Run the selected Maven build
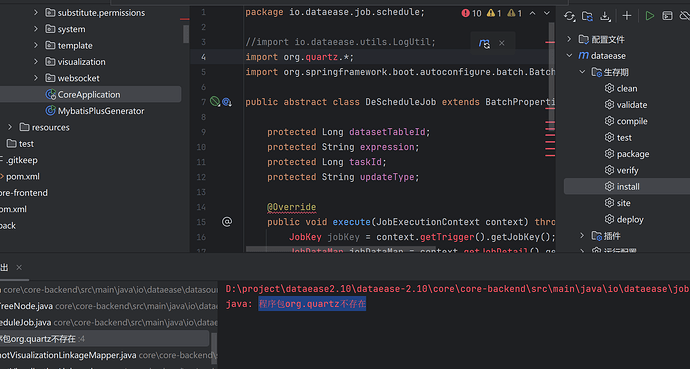 coord(650,16)
